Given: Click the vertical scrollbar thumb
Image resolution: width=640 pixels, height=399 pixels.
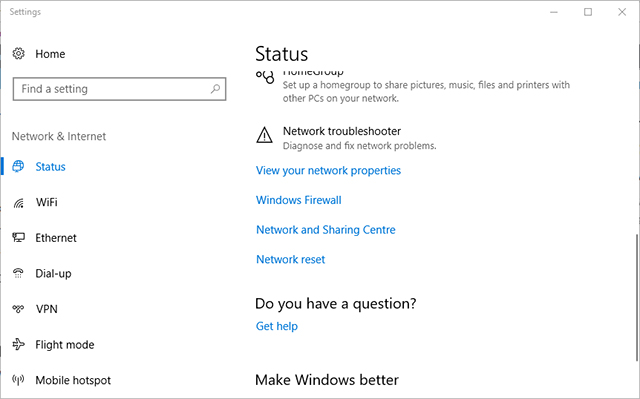Looking at the screenshot, I should click(x=637, y=297).
